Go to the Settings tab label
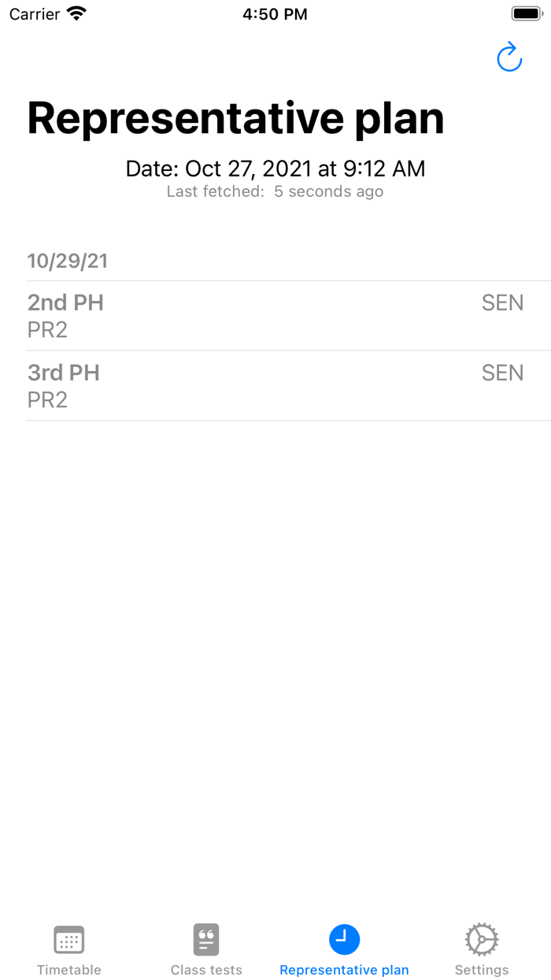The width and height of the screenshot is (551, 980). [x=481, y=970]
